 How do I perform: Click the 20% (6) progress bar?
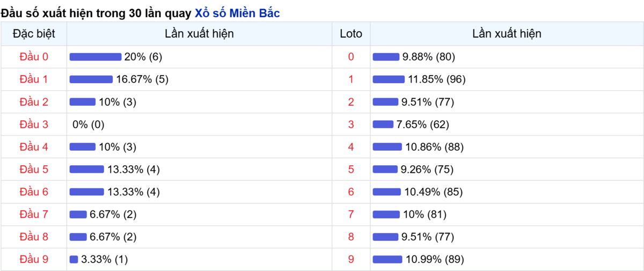pos(96,57)
